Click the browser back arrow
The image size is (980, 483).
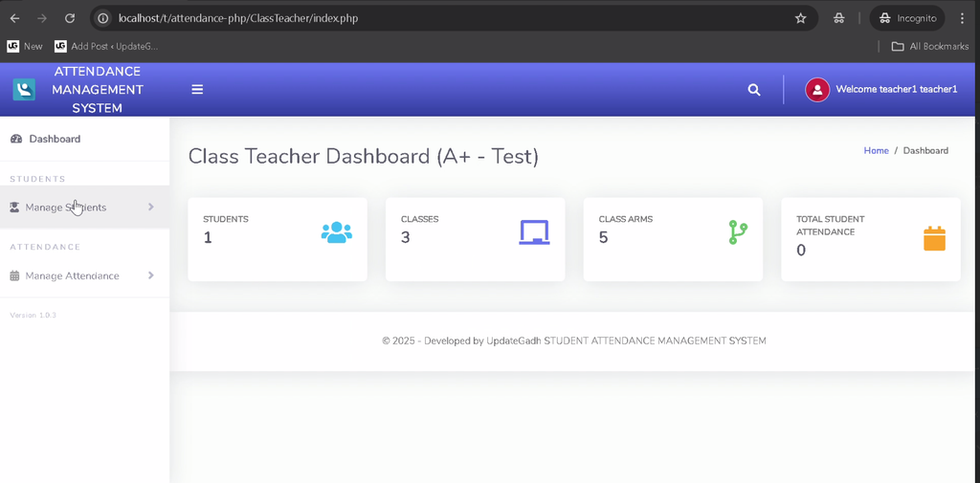(x=14, y=18)
